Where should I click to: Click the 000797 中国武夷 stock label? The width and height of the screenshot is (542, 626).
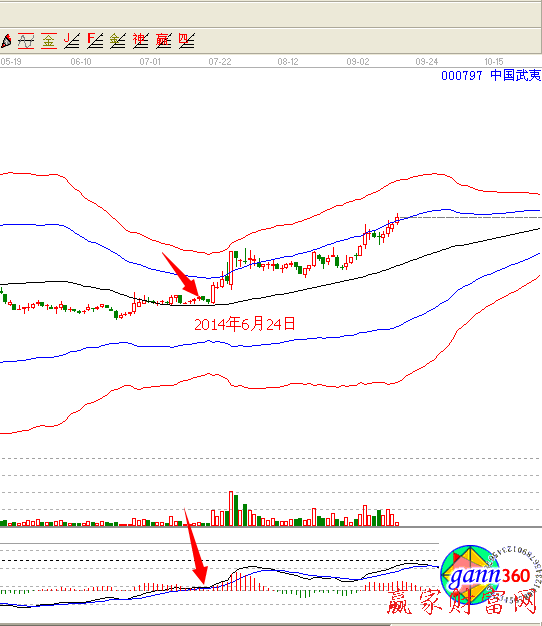(491, 75)
